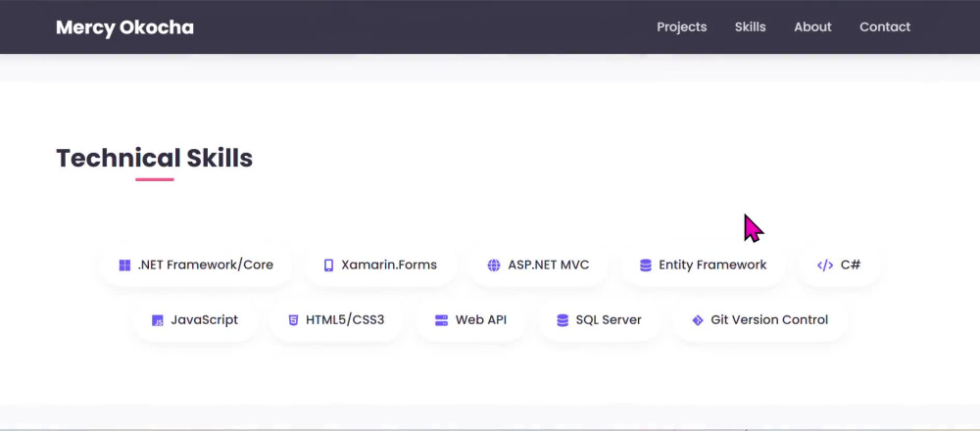Navigate to the Contact link
This screenshot has width=980, height=431.
click(885, 26)
